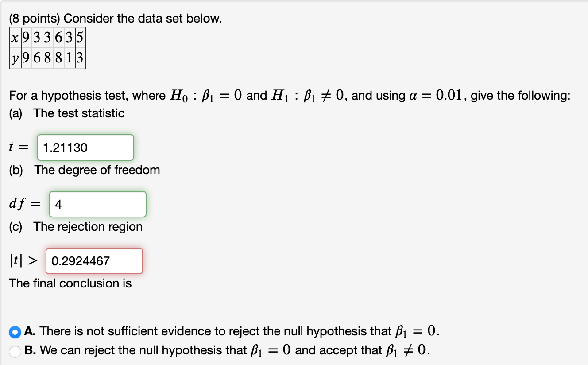Click the heading for part (a) test statistic
Image resolution: width=588 pixels, height=365 pixels.
(x=66, y=113)
